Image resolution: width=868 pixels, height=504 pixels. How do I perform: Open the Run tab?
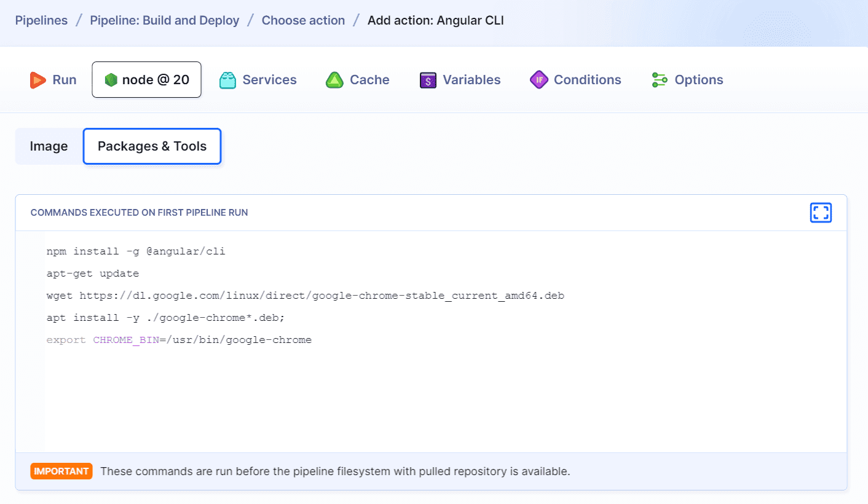click(53, 80)
